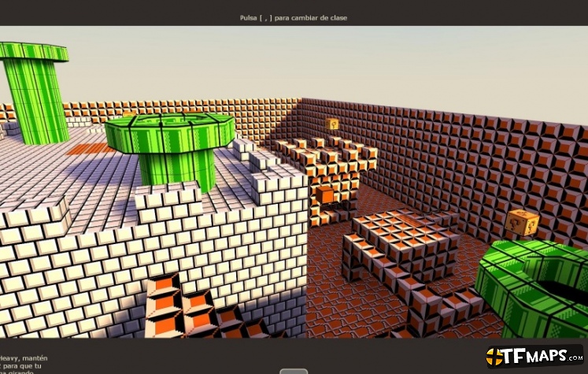The image size is (588, 374).
Task: Click the 'Pulsa [ , ] para cambiar de clase' hint
Action: [294, 17]
